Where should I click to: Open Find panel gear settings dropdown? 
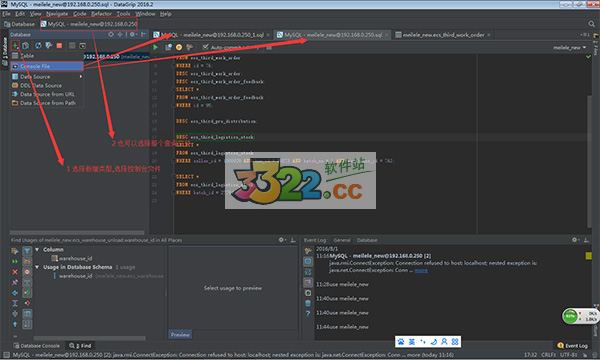(x=282, y=240)
